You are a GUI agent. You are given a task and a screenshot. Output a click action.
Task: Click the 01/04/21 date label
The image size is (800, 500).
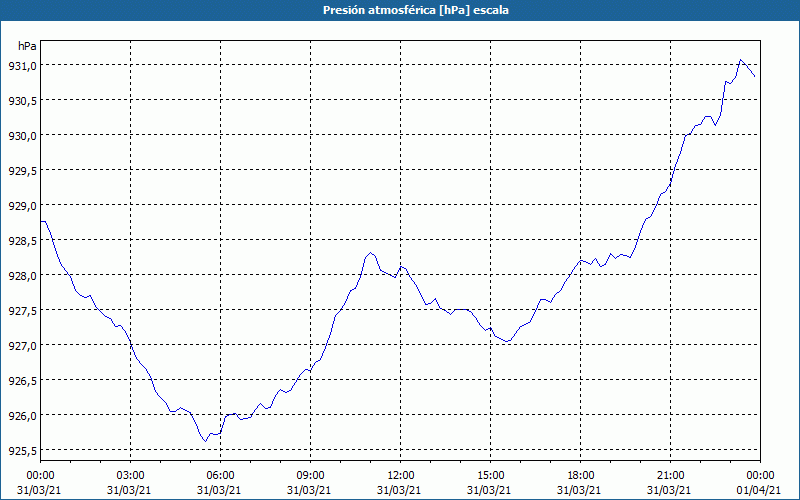759,490
